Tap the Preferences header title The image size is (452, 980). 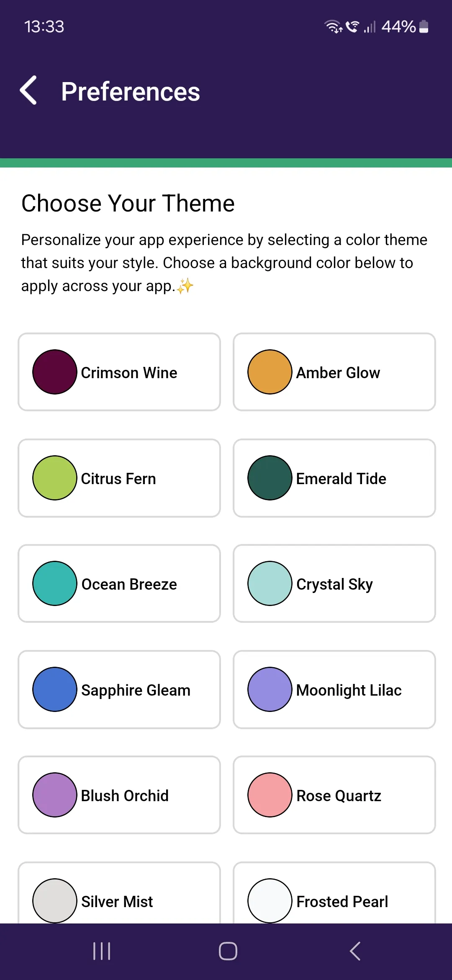point(131,92)
